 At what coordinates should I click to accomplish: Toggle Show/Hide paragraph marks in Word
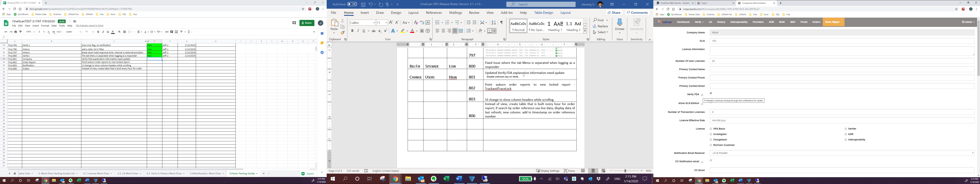click(501, 22)
